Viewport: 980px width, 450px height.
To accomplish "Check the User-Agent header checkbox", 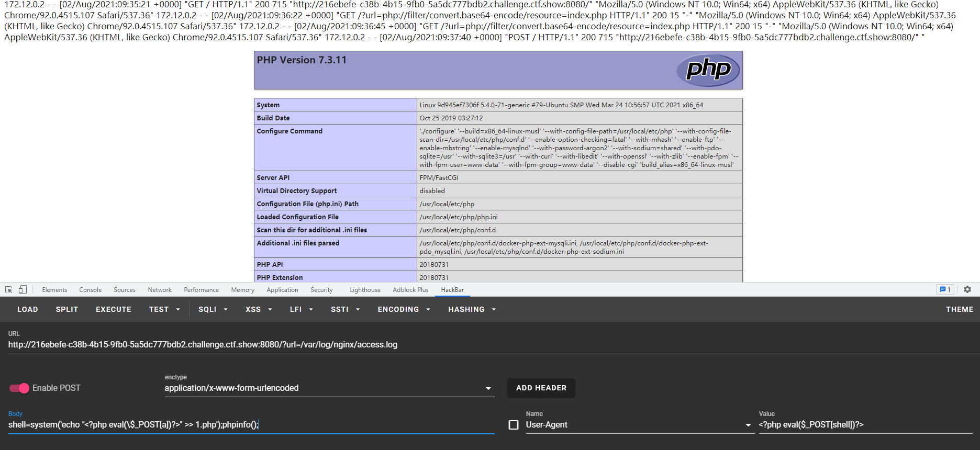I will tap(514, 425).
